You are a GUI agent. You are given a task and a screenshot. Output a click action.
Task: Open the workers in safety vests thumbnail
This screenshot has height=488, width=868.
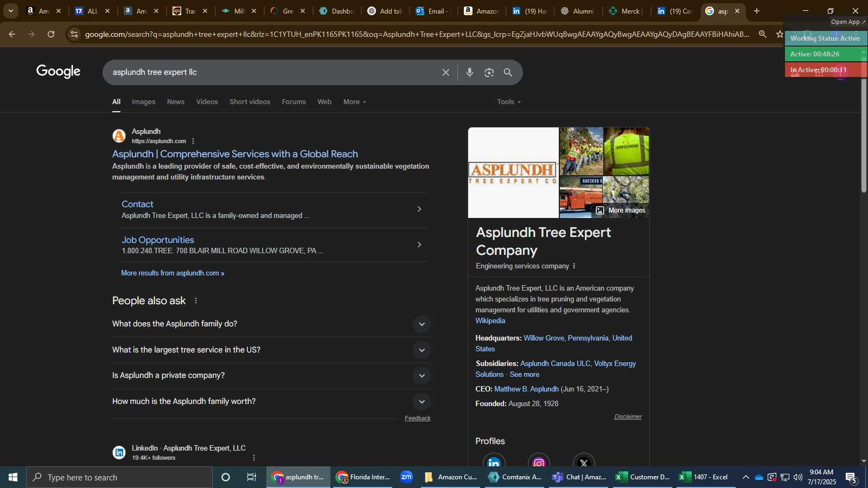pyautogui.click(x=581, y=151)
